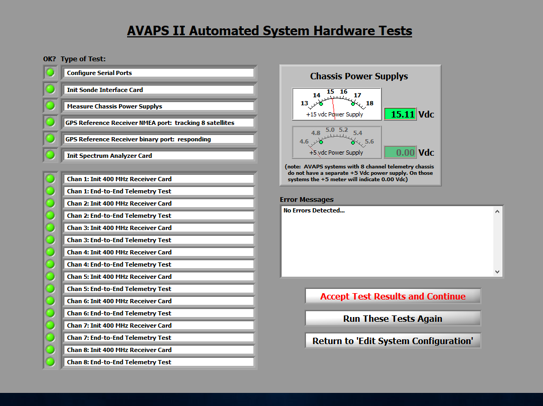
Task: Select 'Chan 7: Init 400 MHz Receiver Card' row
Action: pyautogui.click(x=158, y=325)
